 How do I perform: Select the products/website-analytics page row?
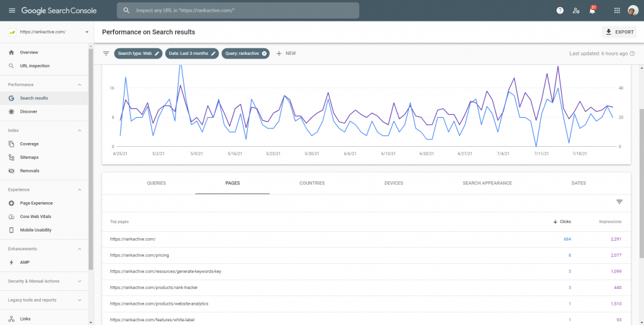tap(367, 304)
